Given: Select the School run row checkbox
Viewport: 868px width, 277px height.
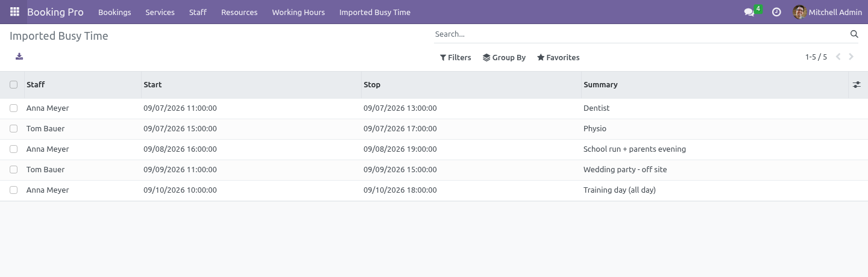Looking at the screenshot, I should (13, 149).
